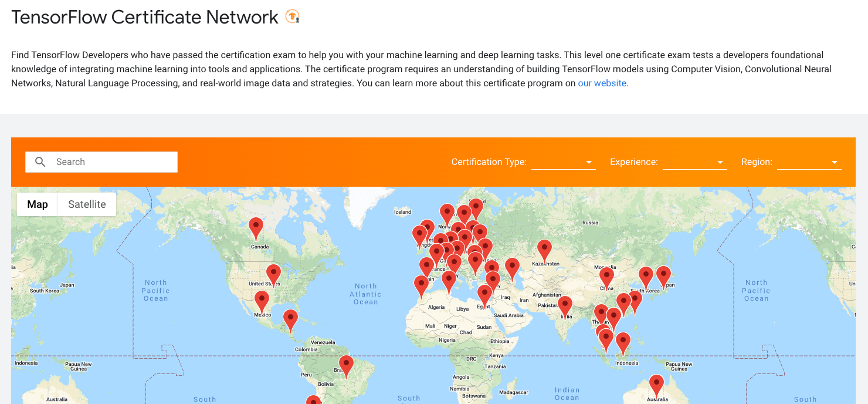Image resolution: width=868 pixels, height=404 pixels.
Task: Select the marker on Taiwan
Action: tap(635, 302)
